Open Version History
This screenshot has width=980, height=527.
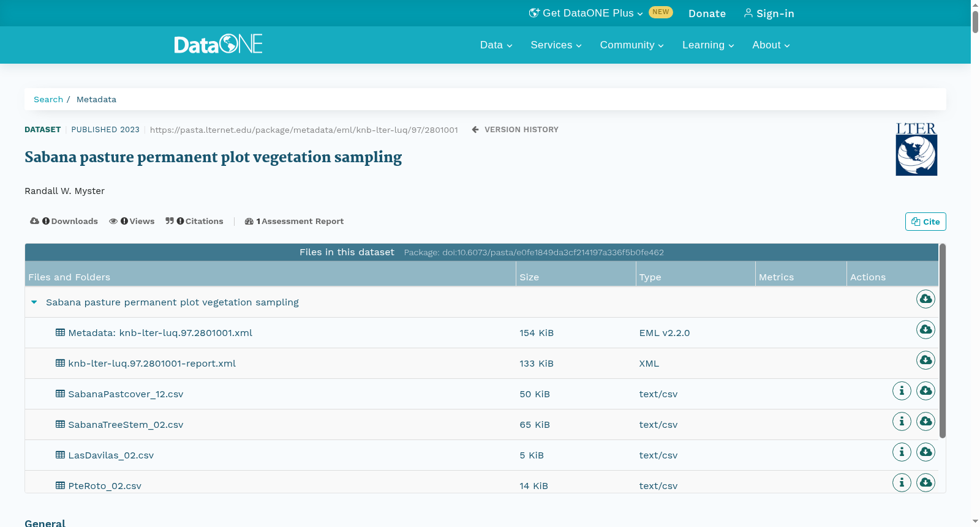(515, 130)
